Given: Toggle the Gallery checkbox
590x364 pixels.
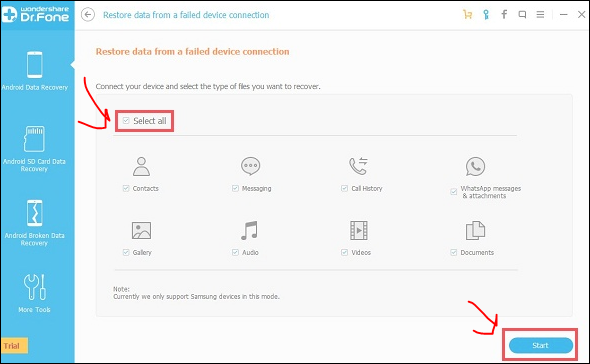Looking at the screenshot, I should (126, 252).
